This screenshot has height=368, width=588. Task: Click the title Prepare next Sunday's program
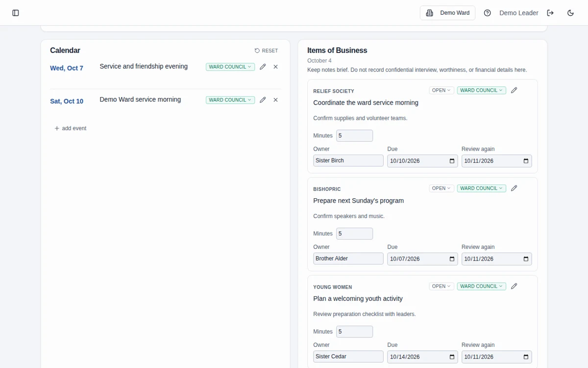coord(358,201)
